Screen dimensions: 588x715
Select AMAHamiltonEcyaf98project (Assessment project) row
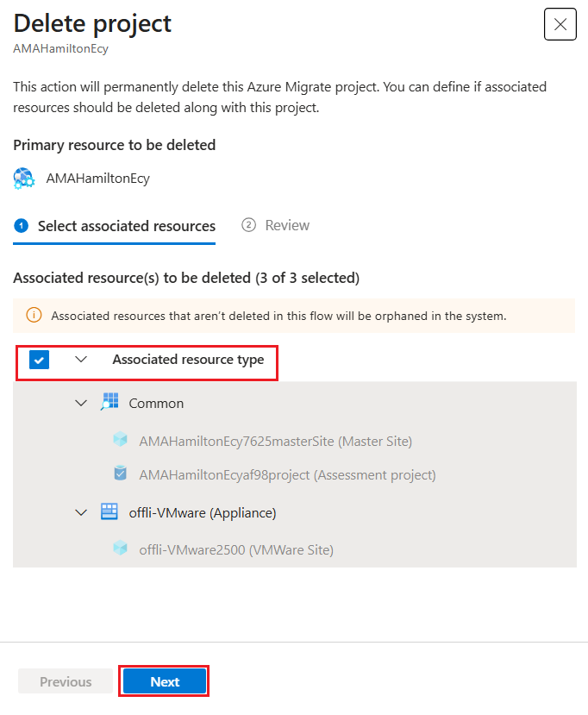[295, 474]
